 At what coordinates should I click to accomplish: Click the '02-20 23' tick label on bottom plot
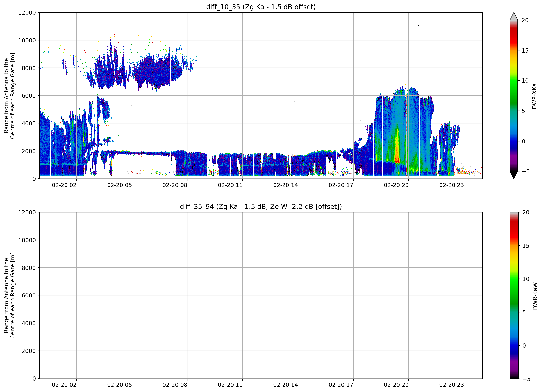pos(451,385)
